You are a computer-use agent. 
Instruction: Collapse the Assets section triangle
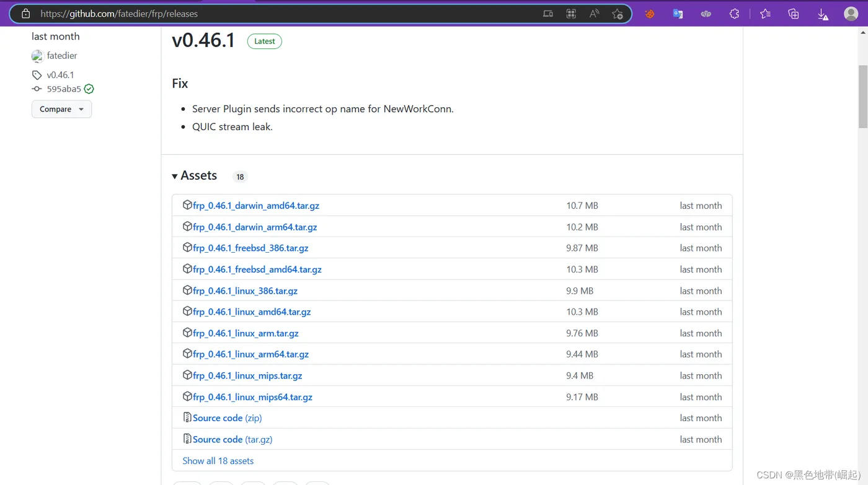(x=175, y=177)
